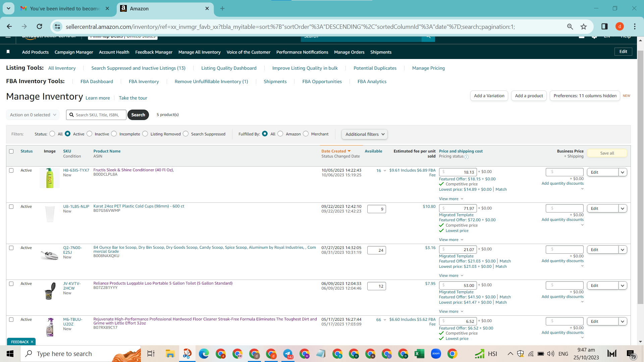This screenshot has width=644, height=362.
Task: Open the Windows Start menu
Action: point(10,354)
